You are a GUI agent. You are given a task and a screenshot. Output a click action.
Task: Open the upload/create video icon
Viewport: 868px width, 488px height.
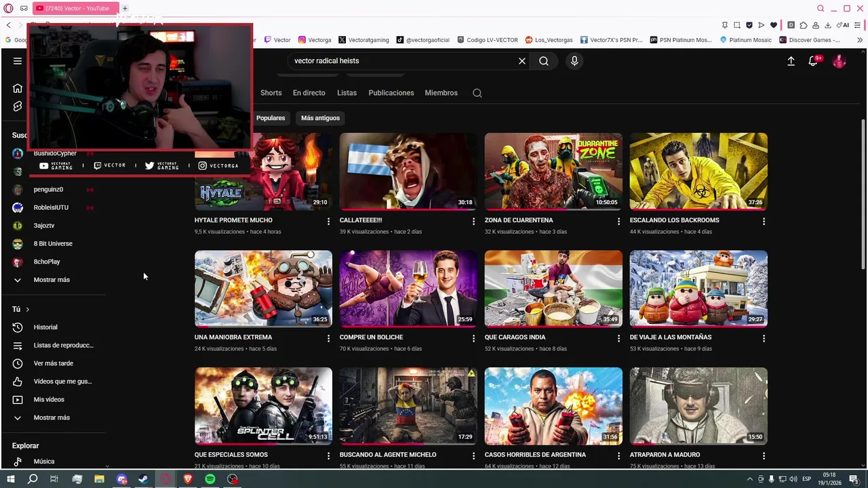(791, 61)
